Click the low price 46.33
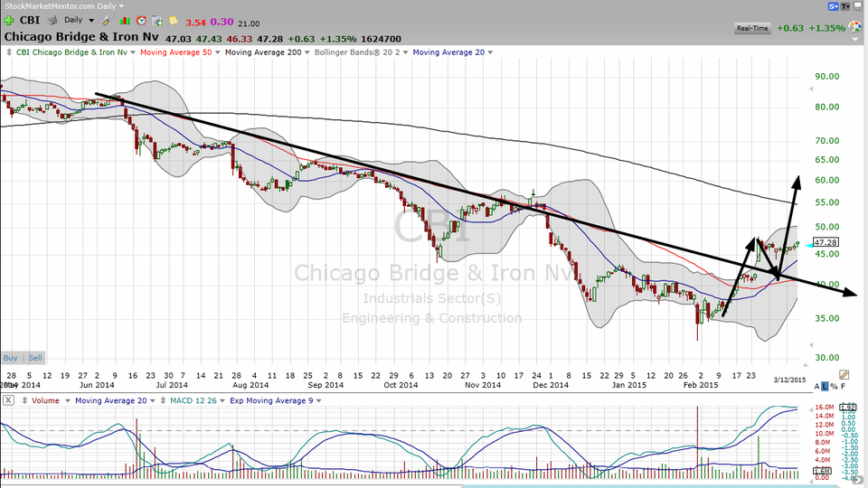Image resolution: width=868 pixels, height=488 pixels. 239,39
